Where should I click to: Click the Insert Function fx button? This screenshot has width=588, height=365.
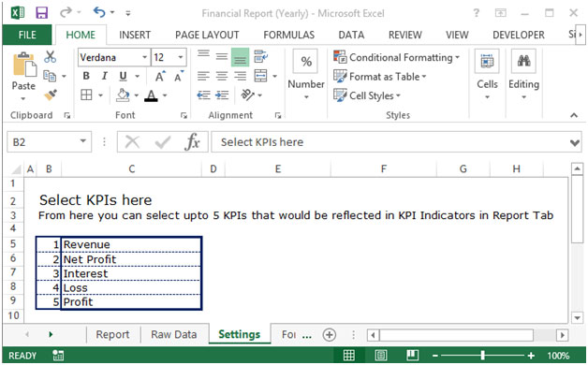tap(192, 142)
